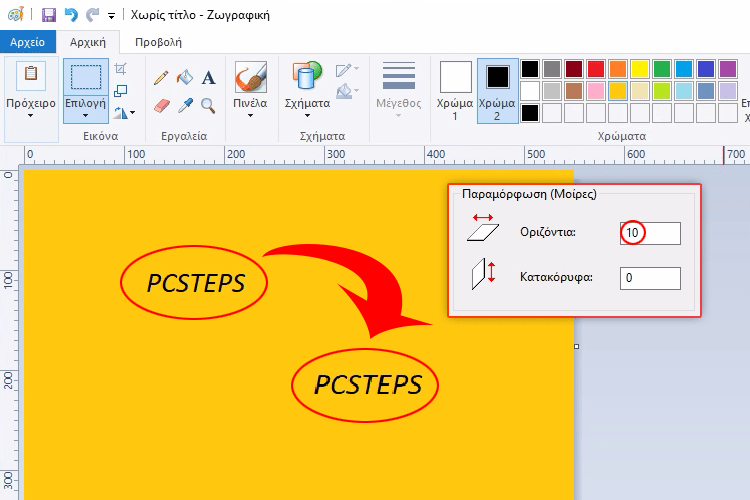Click the Resize and skew icon

(x=121, y=90)
